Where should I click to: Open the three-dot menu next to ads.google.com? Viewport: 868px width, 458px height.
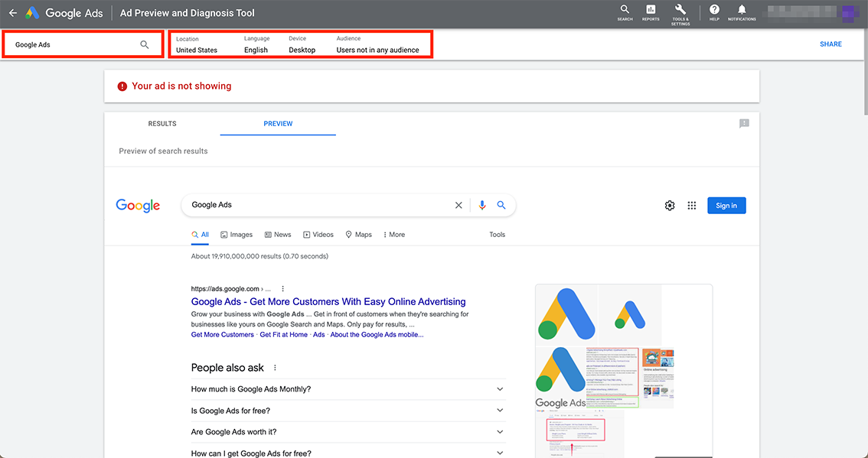coord(283,289)
